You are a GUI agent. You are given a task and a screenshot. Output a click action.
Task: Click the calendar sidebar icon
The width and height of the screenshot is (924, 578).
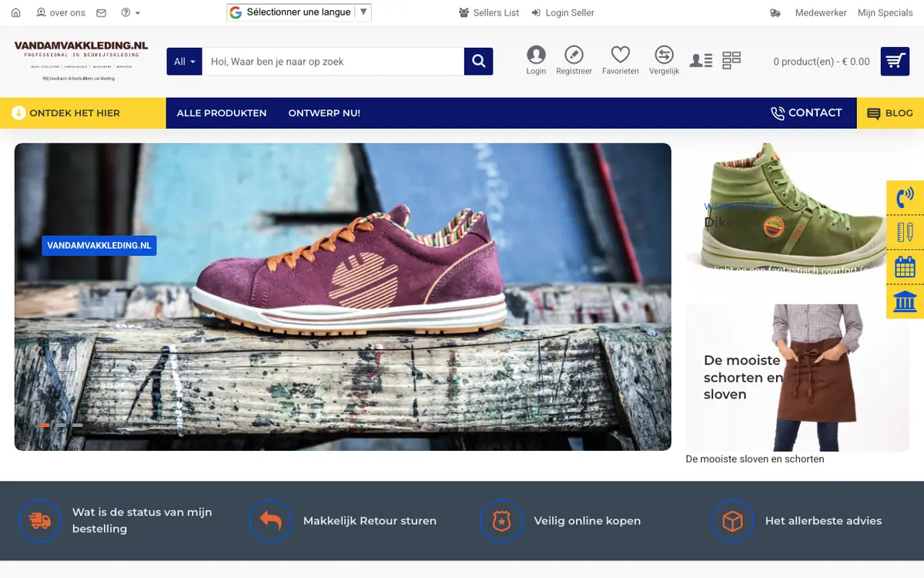(x=906, y=267)
